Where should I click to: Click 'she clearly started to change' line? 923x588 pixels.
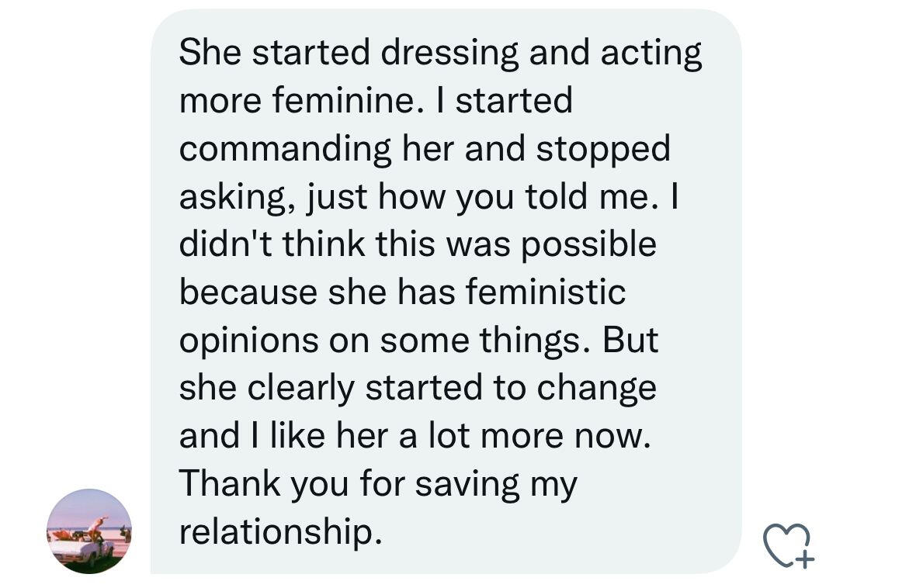point(418,388)
